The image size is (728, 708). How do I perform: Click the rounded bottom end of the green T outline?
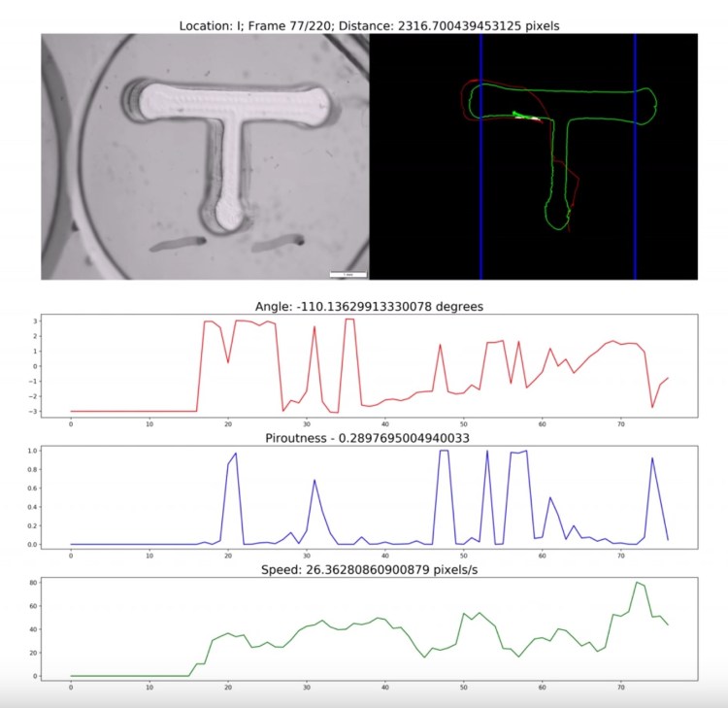[x=556, y=221]
